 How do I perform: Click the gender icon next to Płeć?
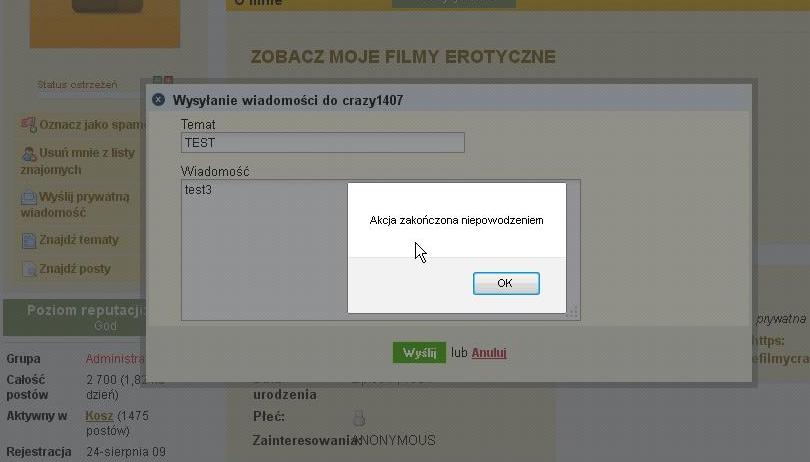click(359, 417)
